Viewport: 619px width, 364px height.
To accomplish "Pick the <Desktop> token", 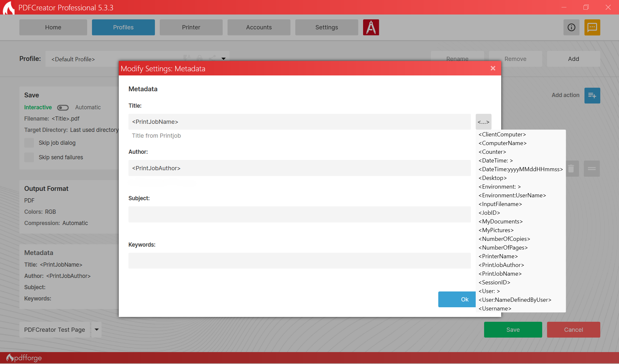I will tap(492, 178).
